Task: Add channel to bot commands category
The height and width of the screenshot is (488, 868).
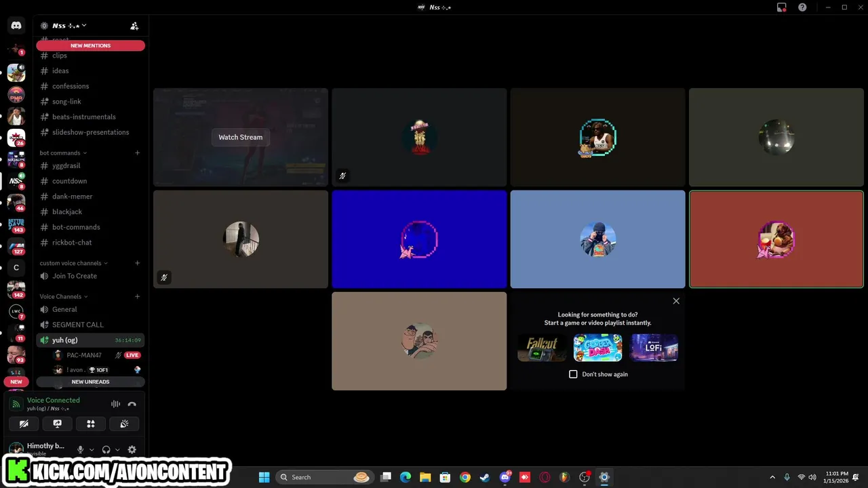Action: [137, 152]
